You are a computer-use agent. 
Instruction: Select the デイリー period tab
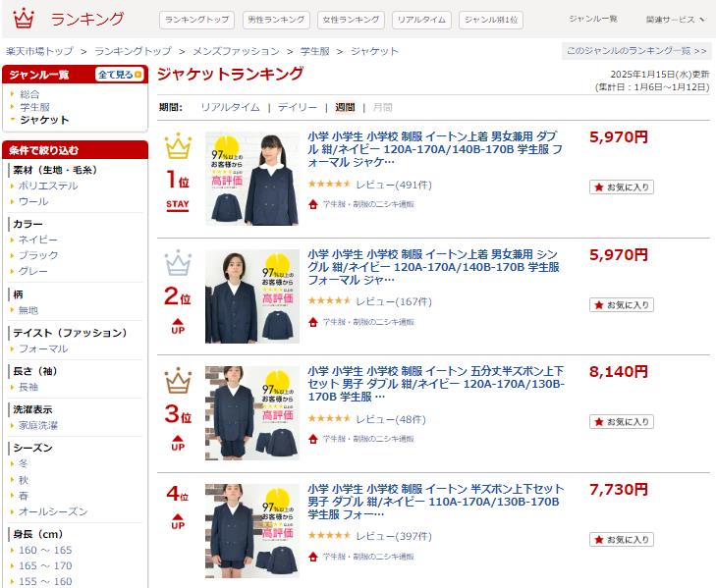click(x=298, y=107)
